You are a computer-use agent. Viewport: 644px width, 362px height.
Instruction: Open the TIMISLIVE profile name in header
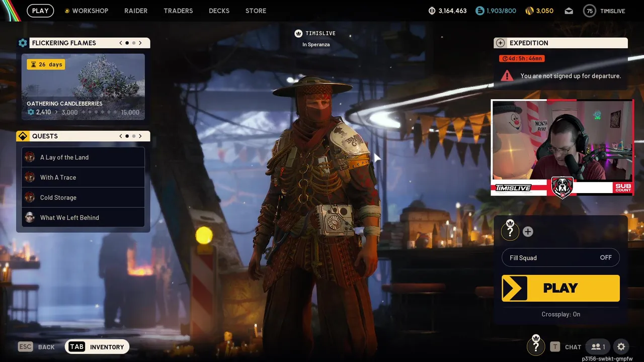pos(612,11)
